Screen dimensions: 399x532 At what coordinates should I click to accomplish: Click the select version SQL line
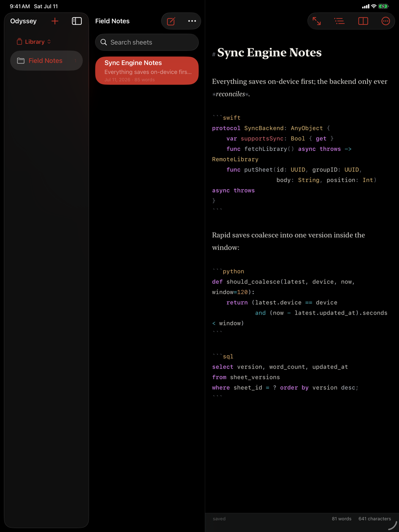click(280, 367)
